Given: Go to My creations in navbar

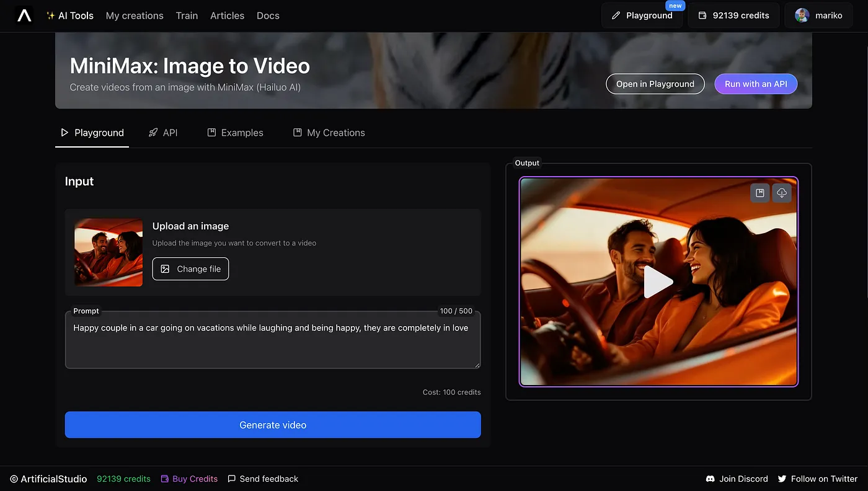Looking at the screenshot, I should click(x=135, y=15).
